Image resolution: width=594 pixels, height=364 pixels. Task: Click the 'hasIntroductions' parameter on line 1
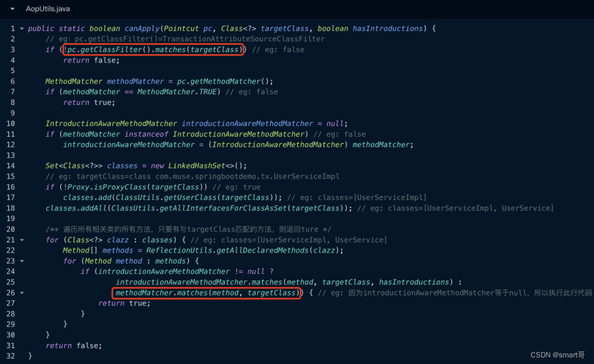point(388,29)
